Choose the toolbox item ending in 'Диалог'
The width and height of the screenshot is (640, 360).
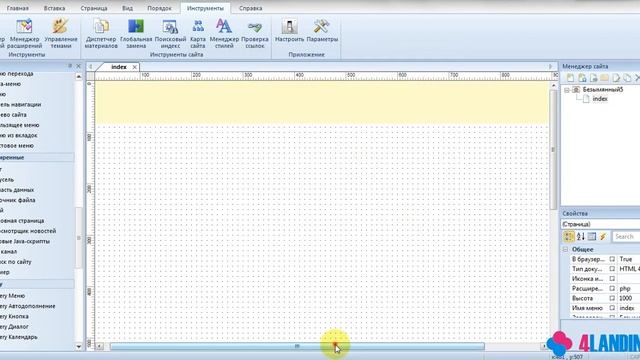[14, 327]
